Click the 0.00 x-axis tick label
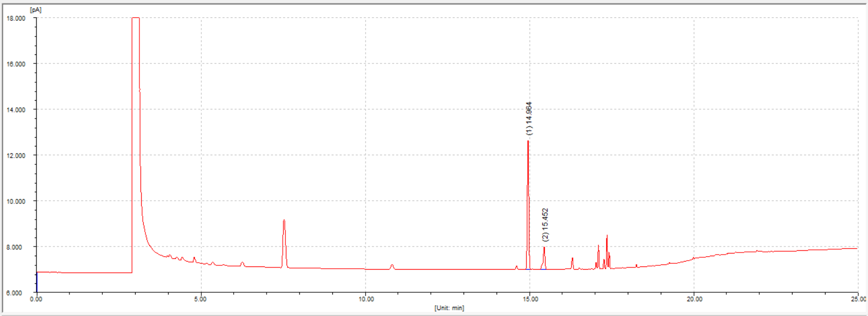This screenshot has height=316, width=868. [36, 299]
